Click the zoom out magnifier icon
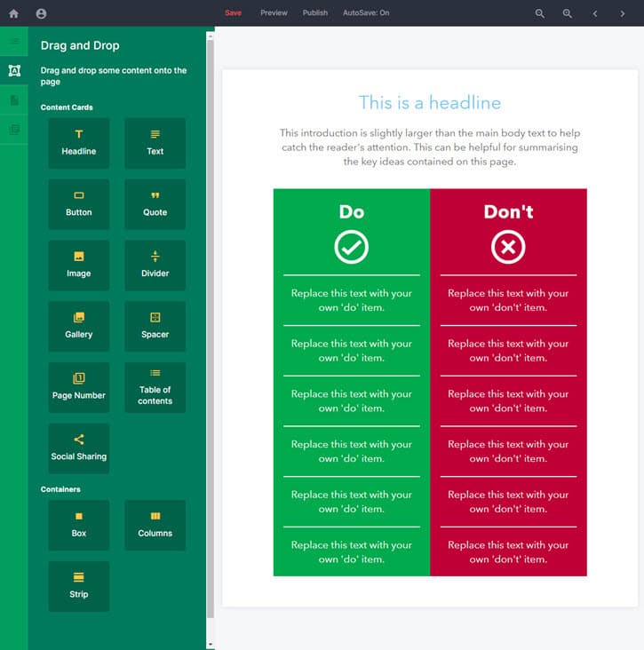The width and height of the screenshot is (644, 650). point(540,13)
